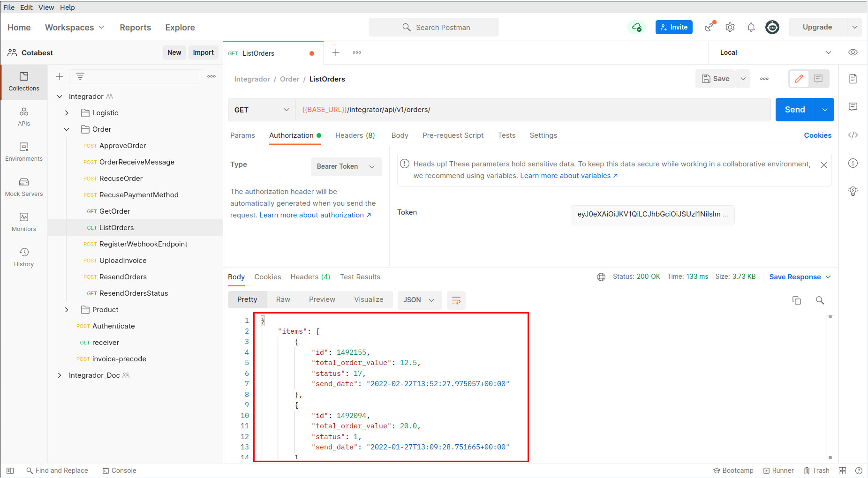The width and height of the screenshot is (868, 478).
Task: Open the capture requests satellite icon
Action: coord(710,27)
